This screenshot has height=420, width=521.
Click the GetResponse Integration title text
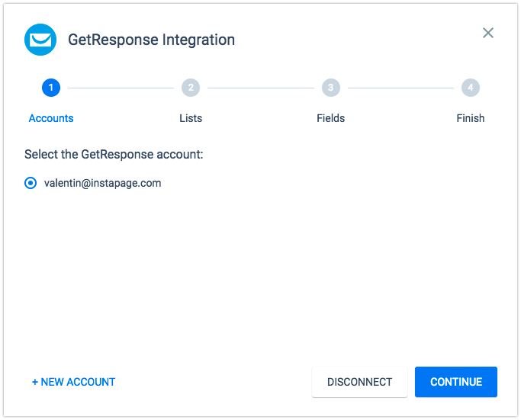click(x=152, y=40)
